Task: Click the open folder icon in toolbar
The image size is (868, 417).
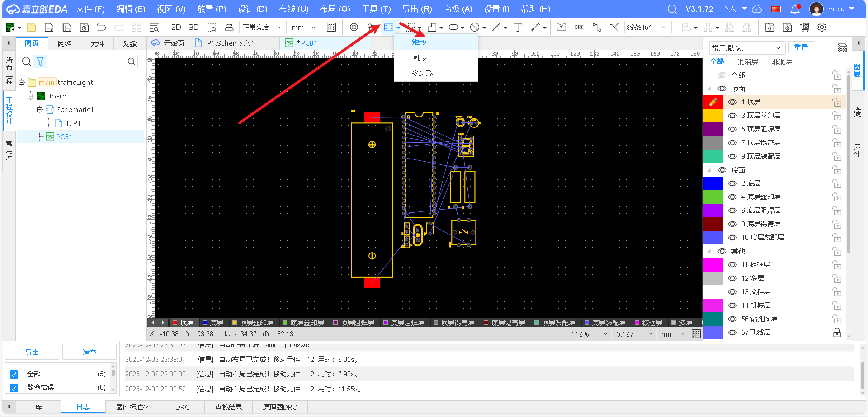Action: point(31,28)
